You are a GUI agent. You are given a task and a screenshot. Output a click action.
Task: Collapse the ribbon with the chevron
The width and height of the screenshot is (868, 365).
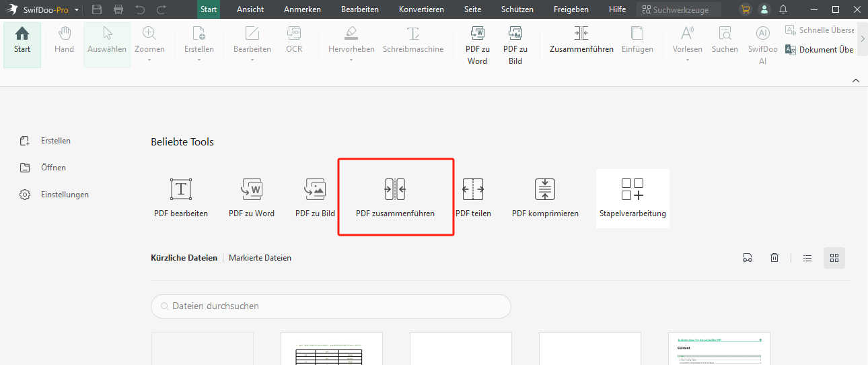(856, 80)
